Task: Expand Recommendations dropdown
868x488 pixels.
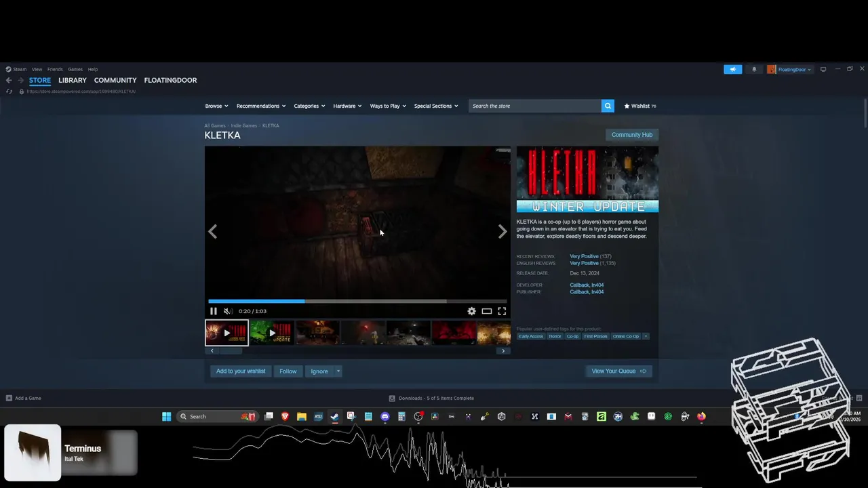Action: coord(261,106)
